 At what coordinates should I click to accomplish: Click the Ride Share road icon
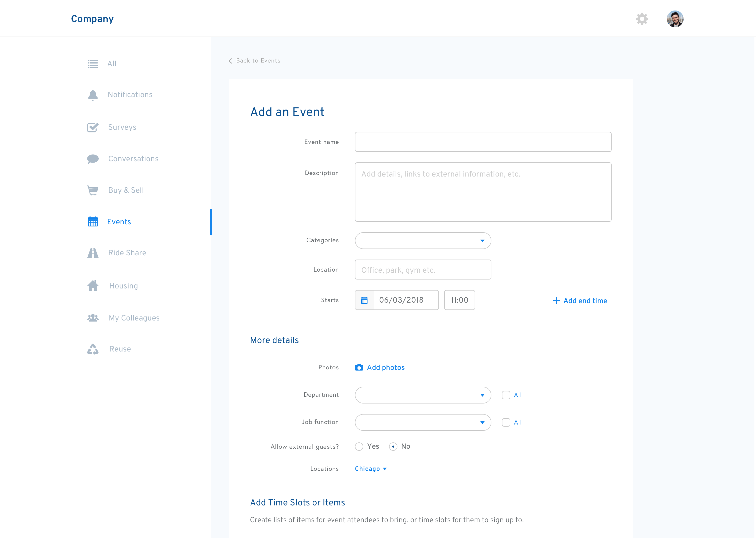click(93, 253)
